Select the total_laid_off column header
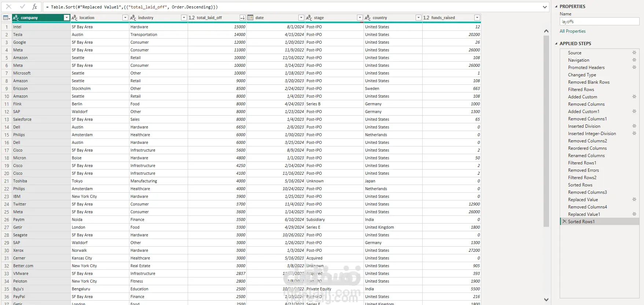 pos(217,18)
